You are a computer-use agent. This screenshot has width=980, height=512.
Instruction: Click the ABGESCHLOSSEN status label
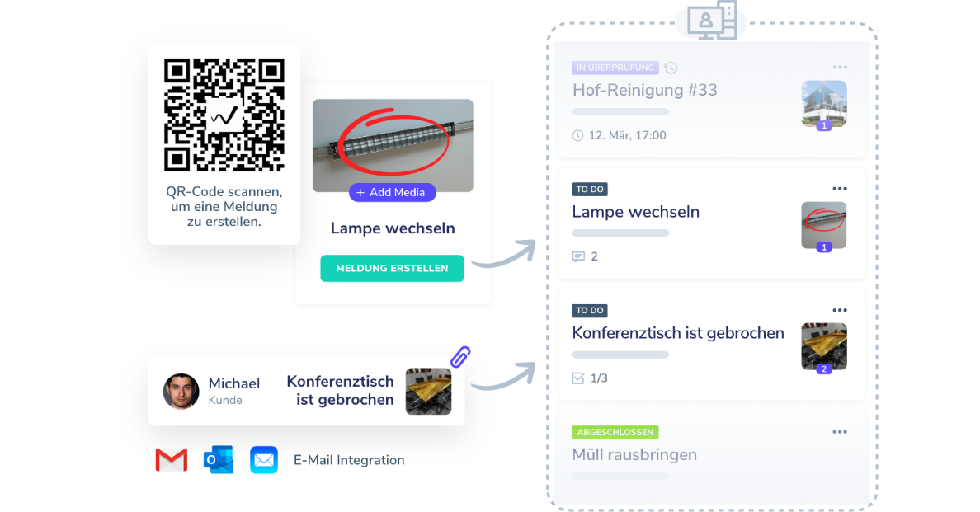tap(615, 432)
